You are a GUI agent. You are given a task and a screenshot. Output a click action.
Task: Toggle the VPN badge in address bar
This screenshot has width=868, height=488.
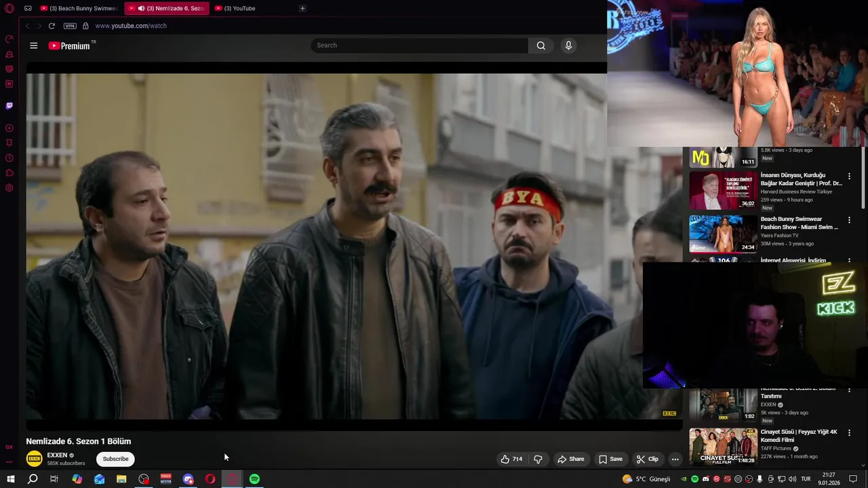click(x=70, y=26)
